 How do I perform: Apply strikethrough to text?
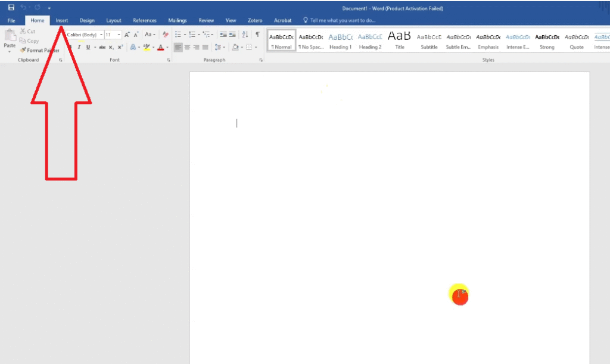(102, 47)
